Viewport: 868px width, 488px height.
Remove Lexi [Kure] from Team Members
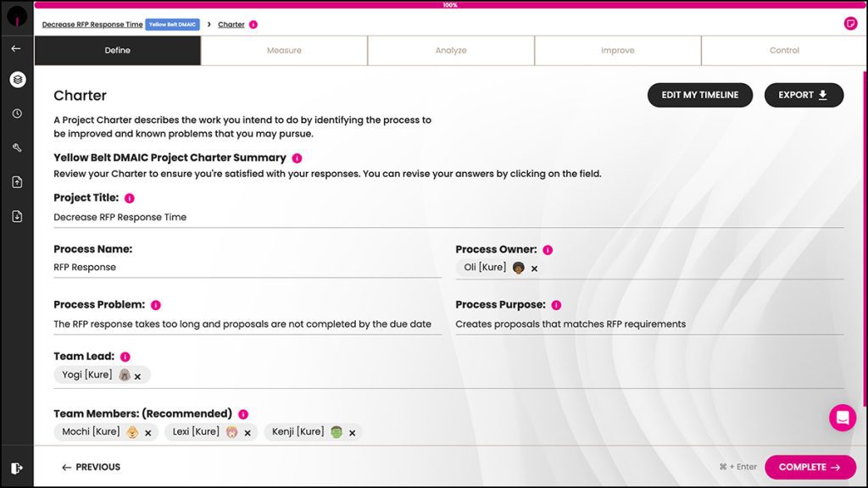pos(248,433)
